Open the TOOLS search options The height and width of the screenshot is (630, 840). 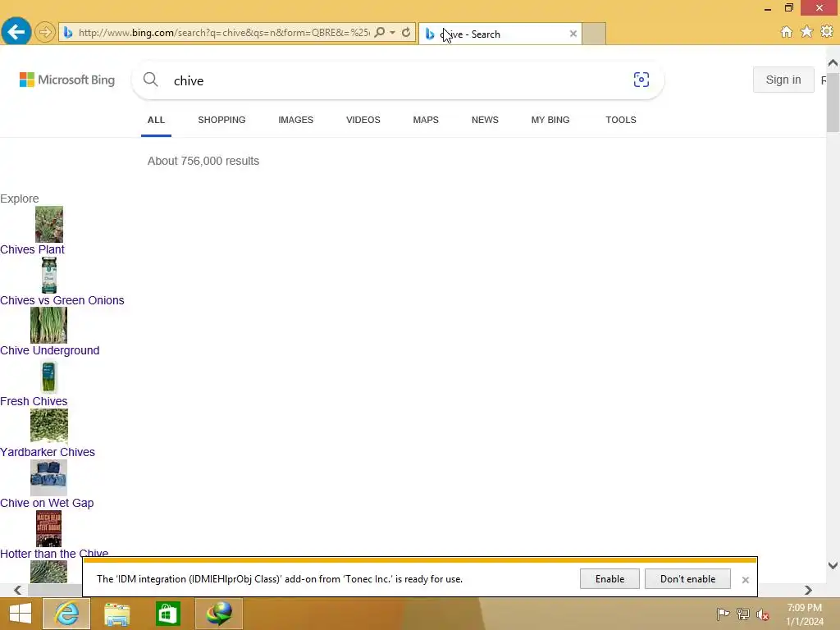(621, 120)
